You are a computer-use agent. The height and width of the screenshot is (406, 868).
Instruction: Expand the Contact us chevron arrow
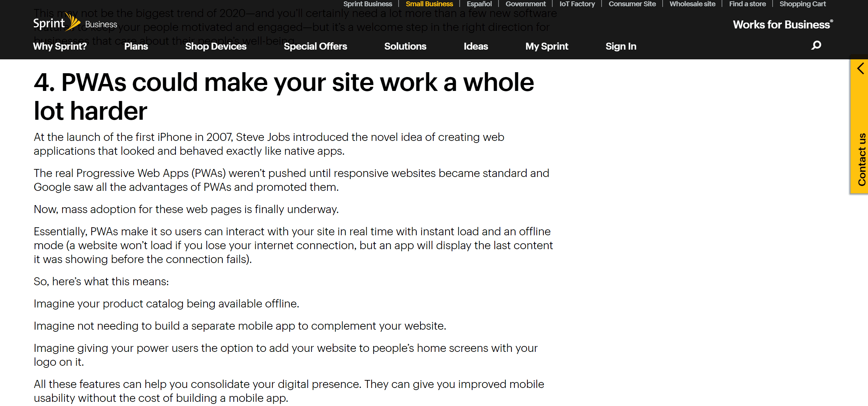[861, 68]
